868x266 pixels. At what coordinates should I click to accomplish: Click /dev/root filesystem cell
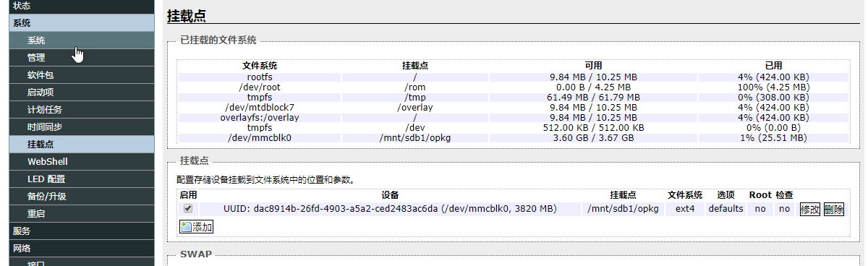[x=259, y=87]
